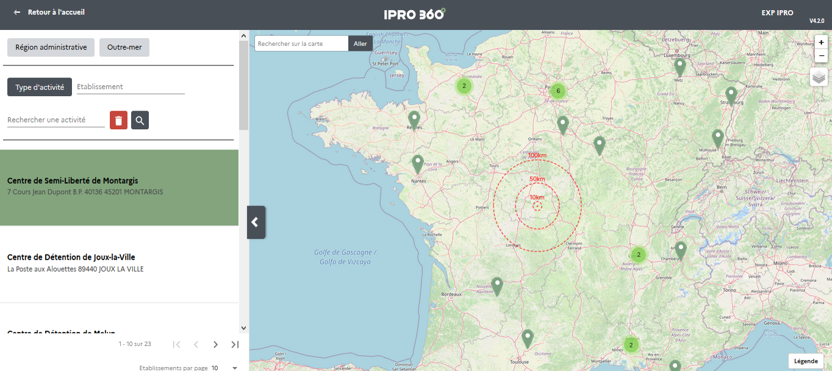Click the red trash delete icon

pyautogui.click(x=118, y=120)
